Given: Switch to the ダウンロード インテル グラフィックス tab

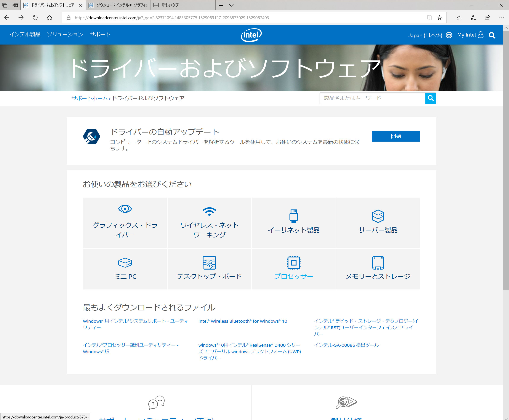Looking at the screenshot, I should point(118,5).
